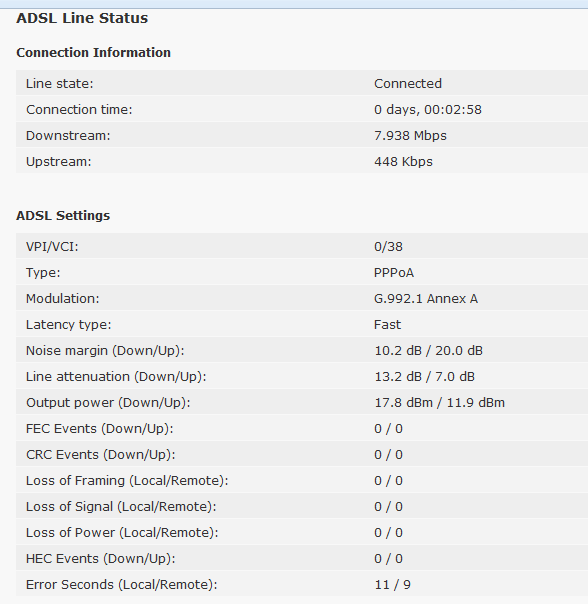Click the 'Modulation:' label

[62, 299]
